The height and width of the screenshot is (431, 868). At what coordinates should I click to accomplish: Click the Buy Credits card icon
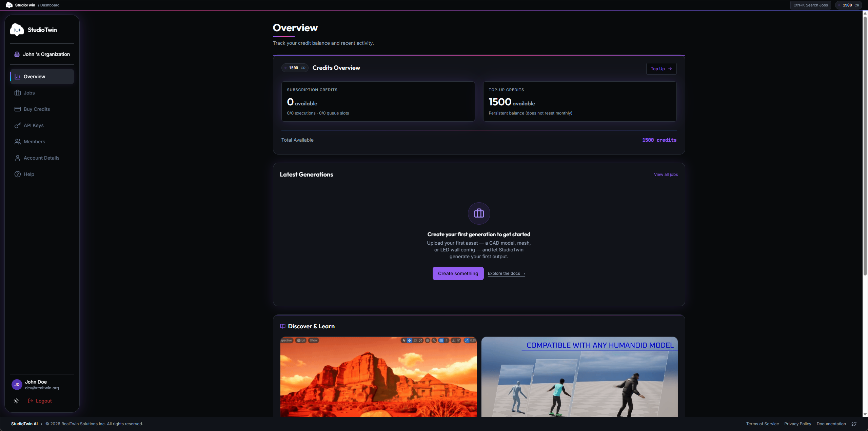pos(18,109)
